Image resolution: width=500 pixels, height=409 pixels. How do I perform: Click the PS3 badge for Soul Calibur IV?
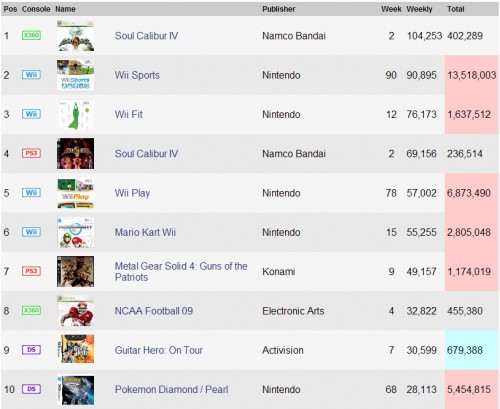(31, 153)
